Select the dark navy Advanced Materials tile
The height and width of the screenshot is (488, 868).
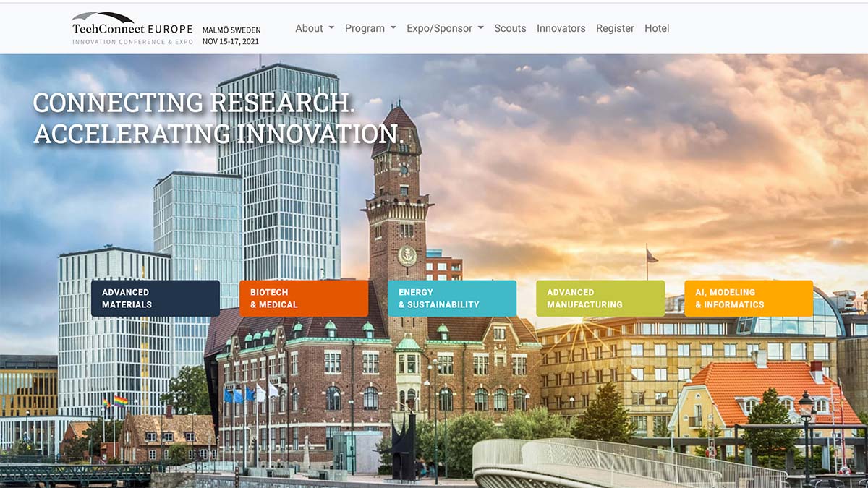tap(156, 299)
